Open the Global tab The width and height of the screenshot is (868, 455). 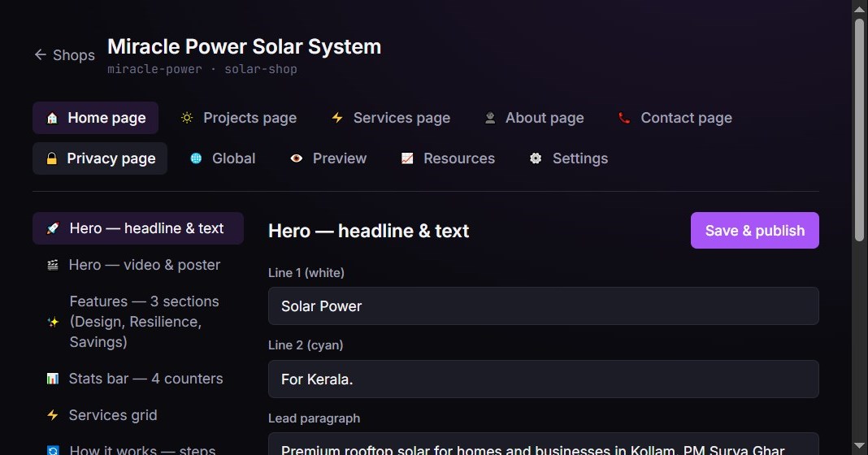pyautogui.click(x=223, y=159)
